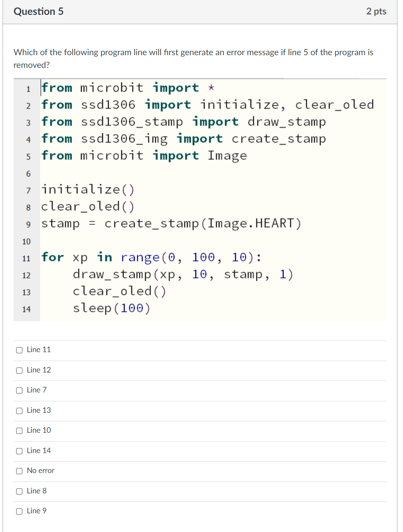Click the 'No error' answer label
Screen dimensions: 403x532
(x=41, y=470)
